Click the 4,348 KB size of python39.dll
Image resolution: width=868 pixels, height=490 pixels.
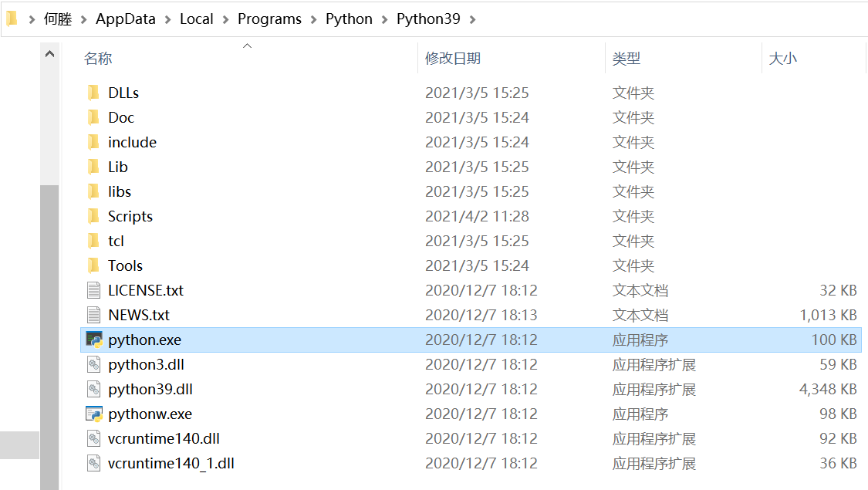pos(828,389)
